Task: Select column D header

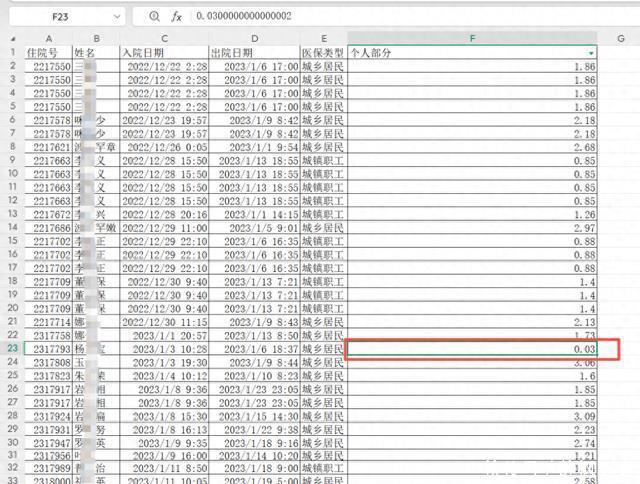Action: tap(254, 38)
